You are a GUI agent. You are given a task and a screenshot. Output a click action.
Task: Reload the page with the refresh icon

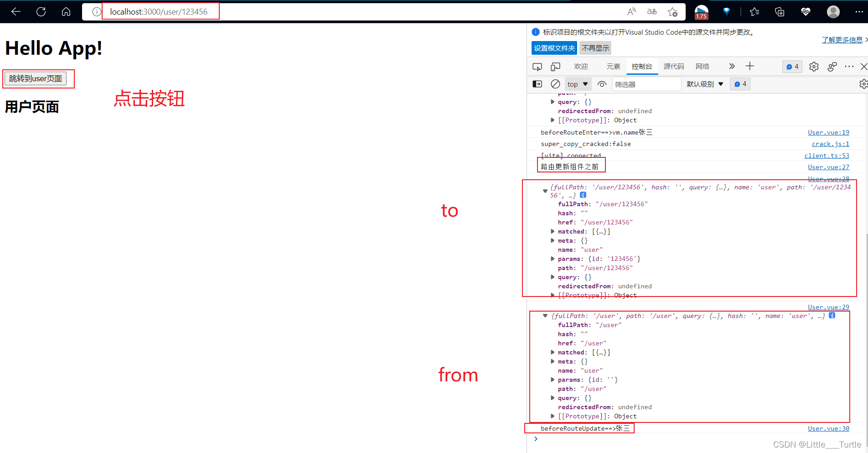[41, 12]
